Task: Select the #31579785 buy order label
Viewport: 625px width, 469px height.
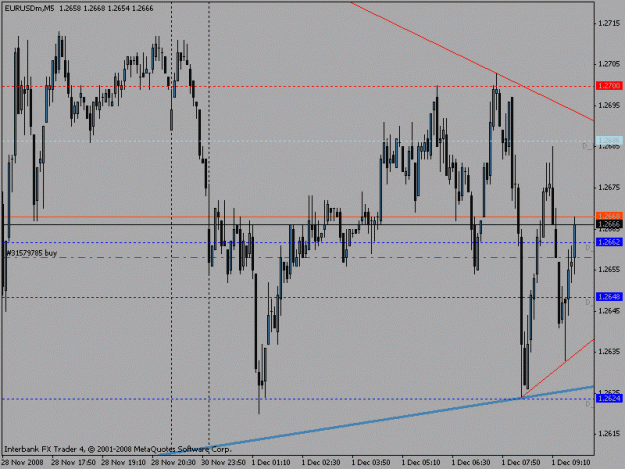Action: (x=31, y=253)
